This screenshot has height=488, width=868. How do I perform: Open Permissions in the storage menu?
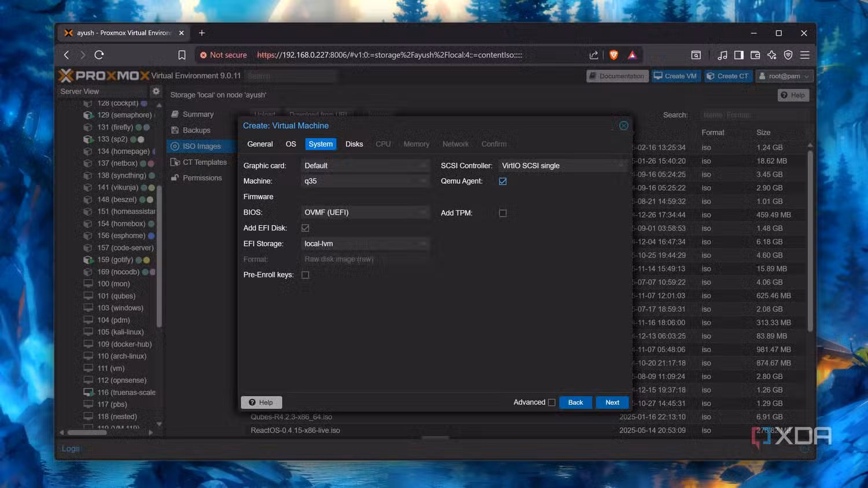(201, 178)
